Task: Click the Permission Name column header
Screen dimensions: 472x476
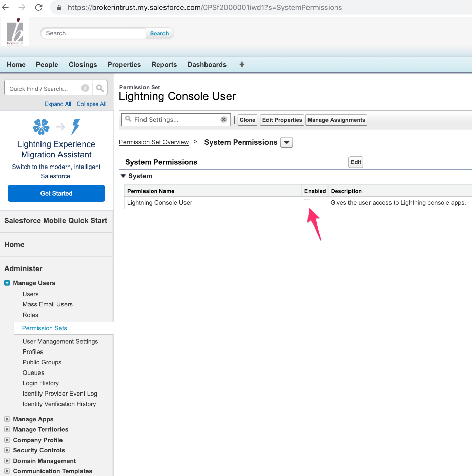Action: click(x=151, y=191)
